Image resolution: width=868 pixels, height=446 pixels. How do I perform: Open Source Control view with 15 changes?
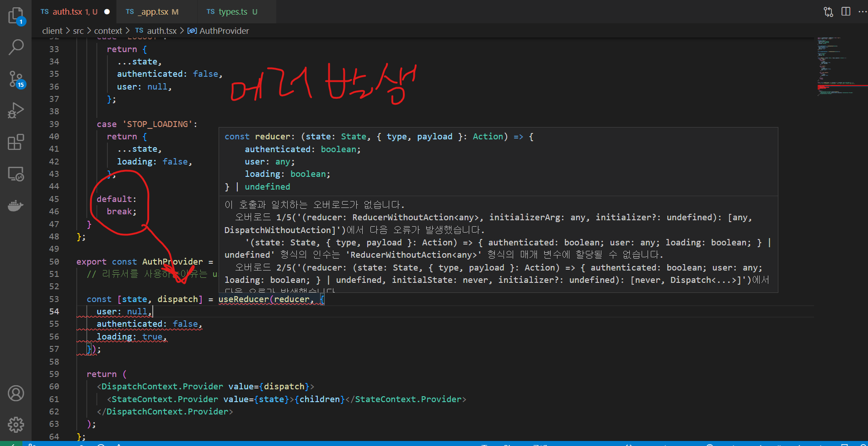[x=16, y=79]
